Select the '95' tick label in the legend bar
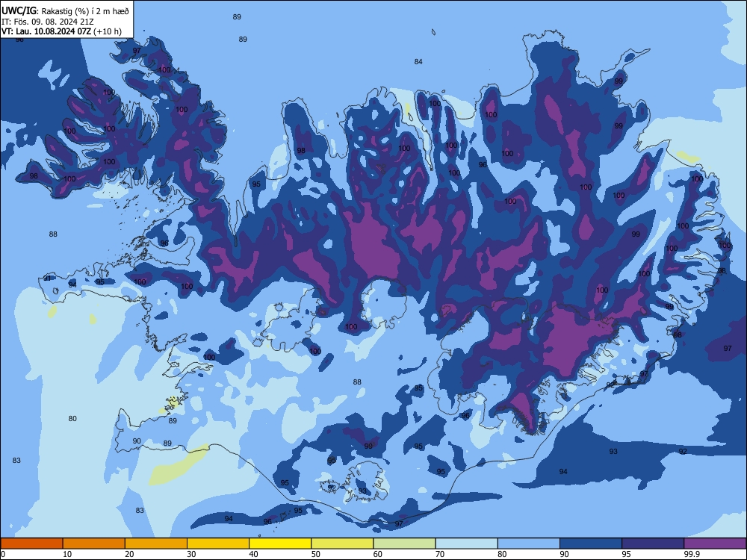This screenshot has height=560, width=747. [627, 554]
